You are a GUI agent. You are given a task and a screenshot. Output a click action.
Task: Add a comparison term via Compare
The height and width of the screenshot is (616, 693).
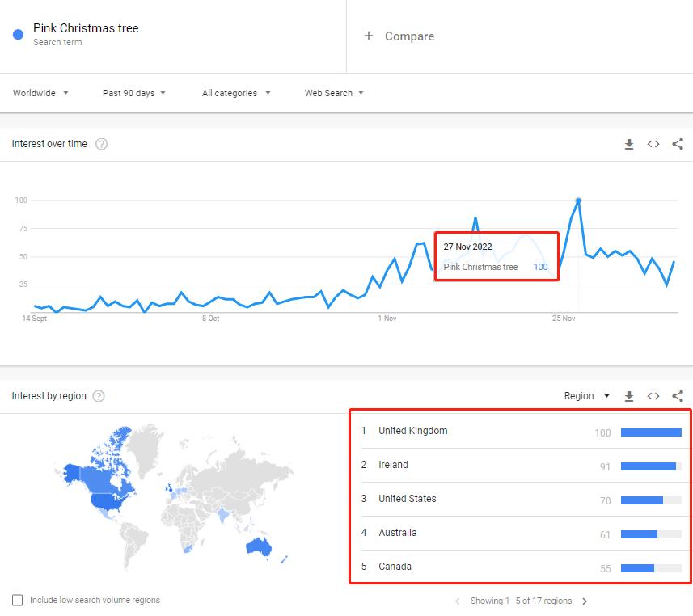tap(399, 36)
